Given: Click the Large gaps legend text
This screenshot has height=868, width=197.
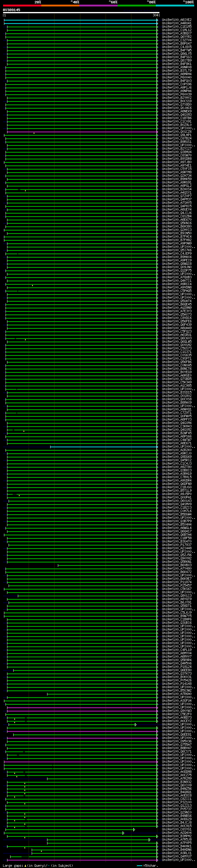Looking at the screenshot, I should tap(38, 866).
